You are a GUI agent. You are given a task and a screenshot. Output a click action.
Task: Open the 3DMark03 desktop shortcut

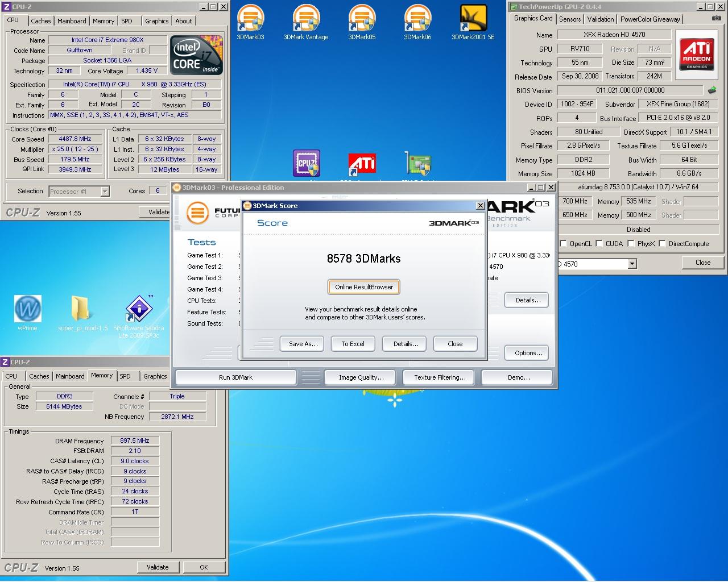pyautogui.click(x=250, y=23)
